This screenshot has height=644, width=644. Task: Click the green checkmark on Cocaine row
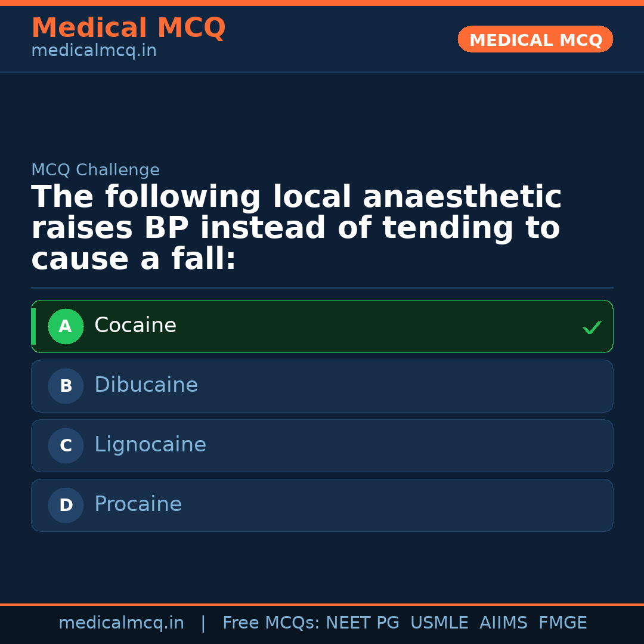click(592, 327)
